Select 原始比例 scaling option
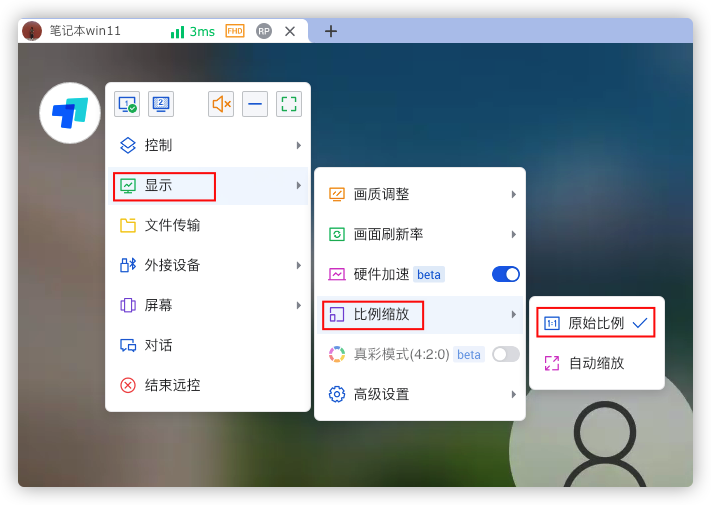This screenshot has height=505, width=711. tap(596, 323)
